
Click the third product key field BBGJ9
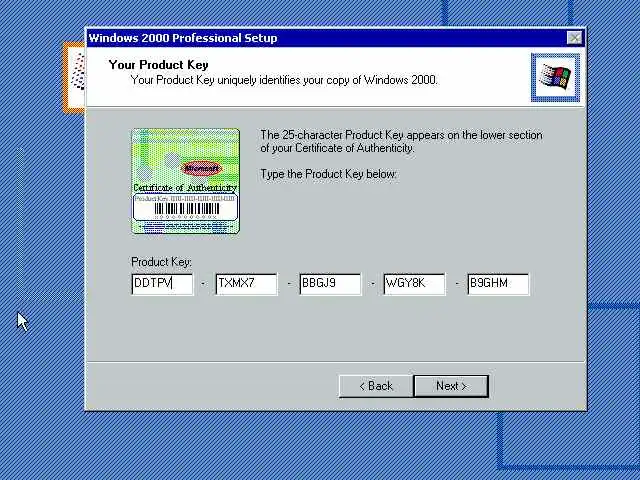pyautogui.click(x=331, y=284)
